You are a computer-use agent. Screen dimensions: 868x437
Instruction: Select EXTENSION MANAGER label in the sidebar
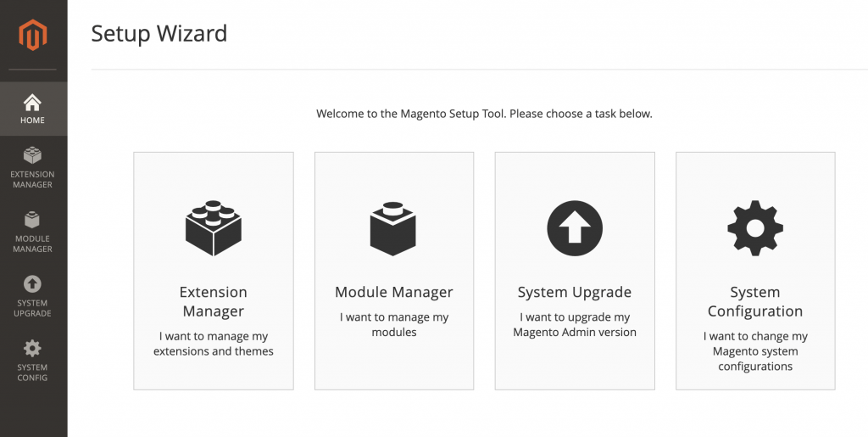(x=33, y=179)
